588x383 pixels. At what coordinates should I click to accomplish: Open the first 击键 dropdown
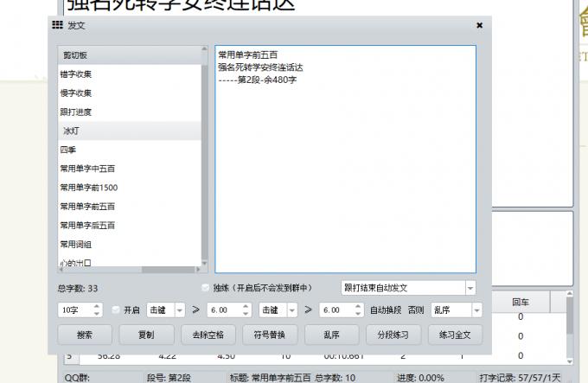pyautogui.click(x=180, y=310)
